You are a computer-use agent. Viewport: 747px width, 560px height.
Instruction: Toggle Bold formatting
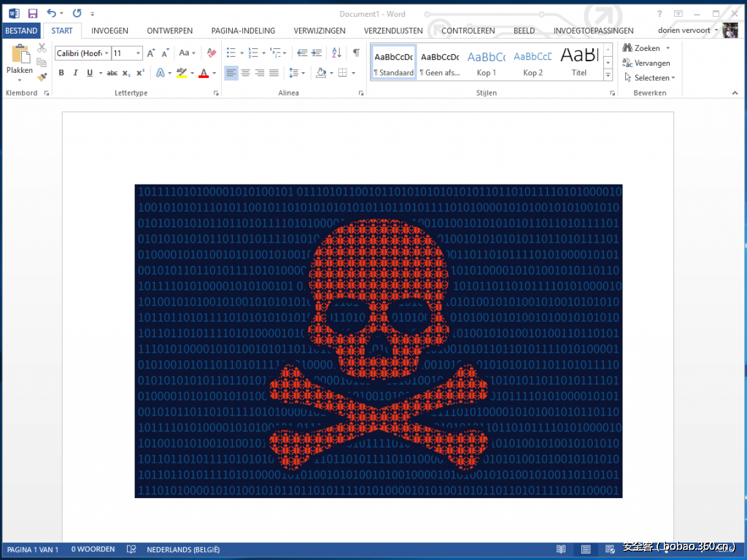click(x=61, y=73)
